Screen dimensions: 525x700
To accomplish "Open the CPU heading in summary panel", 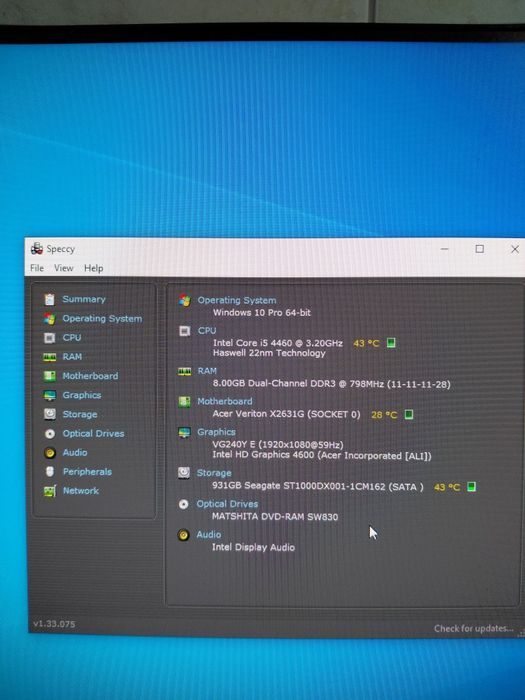I will [x=207, y=331].
